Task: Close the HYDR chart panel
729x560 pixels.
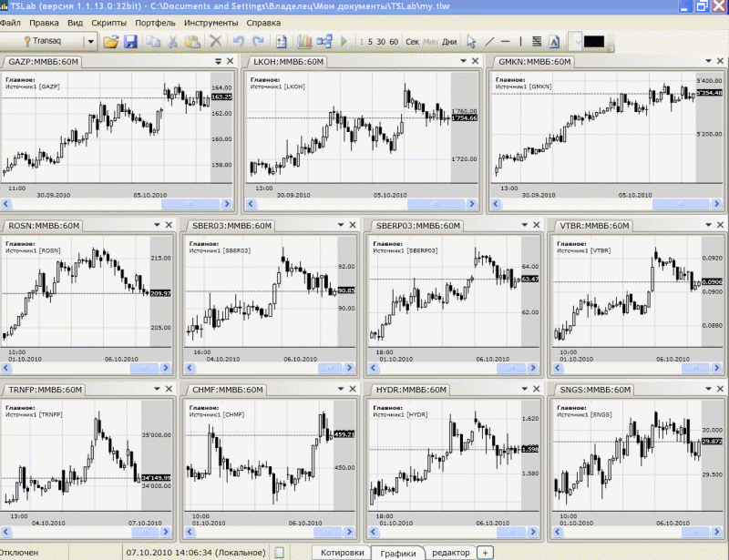Action: [537, 389]
